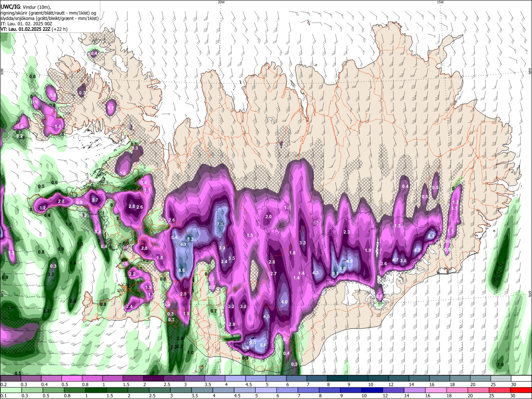Click the 2.0 precipitation value on the map

pos(268,217)
